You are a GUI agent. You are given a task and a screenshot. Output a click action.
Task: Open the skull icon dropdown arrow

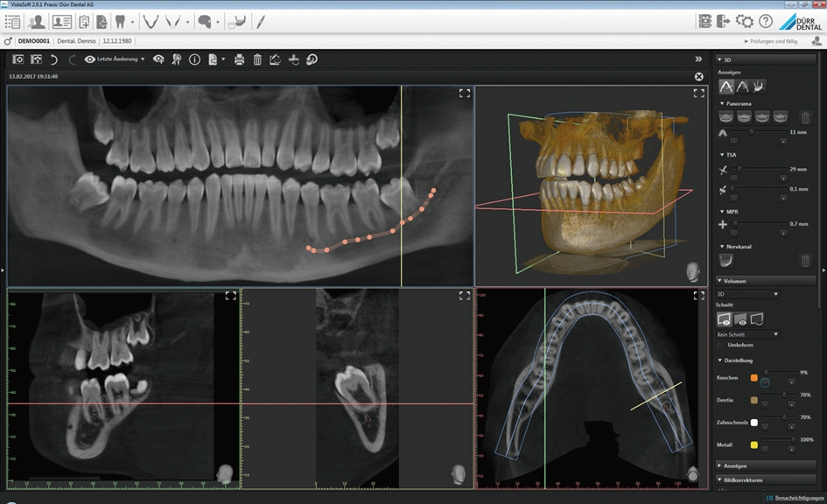coord(217,22)
